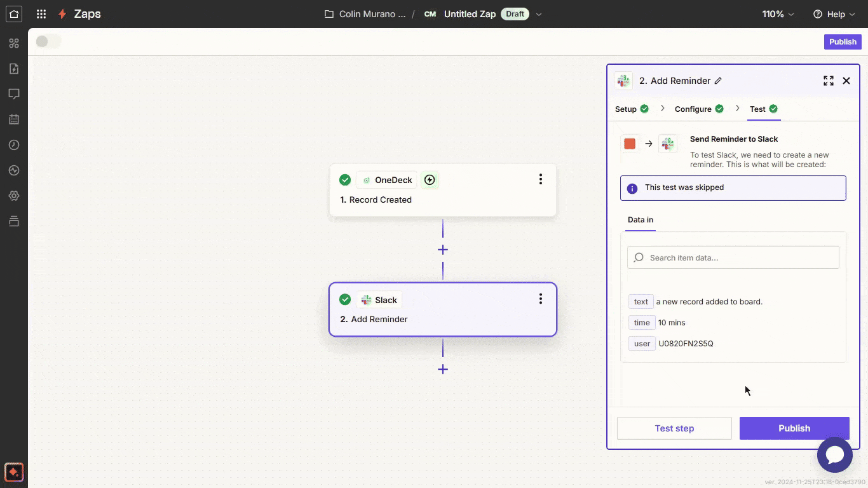Click the Slack icon in panel header

pyautogui.click(x=623, y=81)
